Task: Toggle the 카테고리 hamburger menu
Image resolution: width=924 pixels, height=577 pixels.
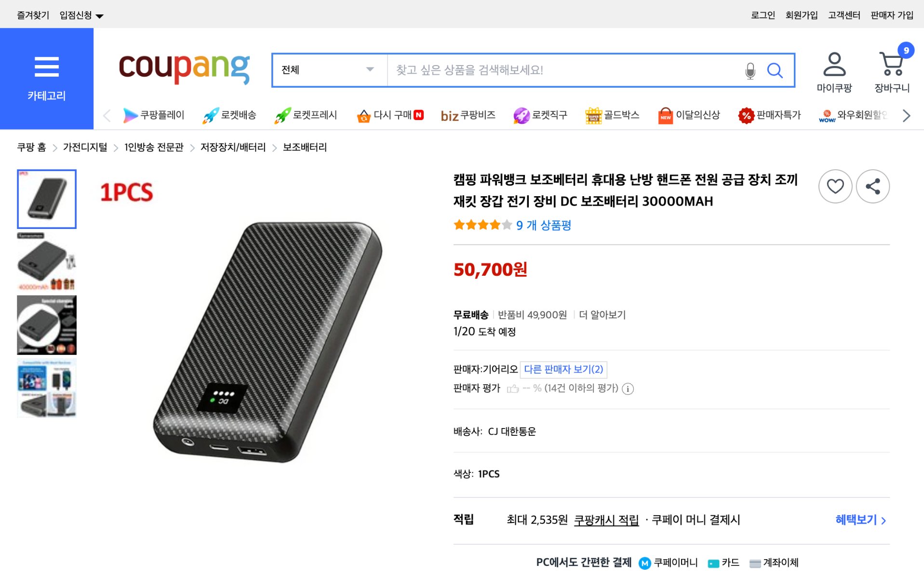Action: [46, 67]
